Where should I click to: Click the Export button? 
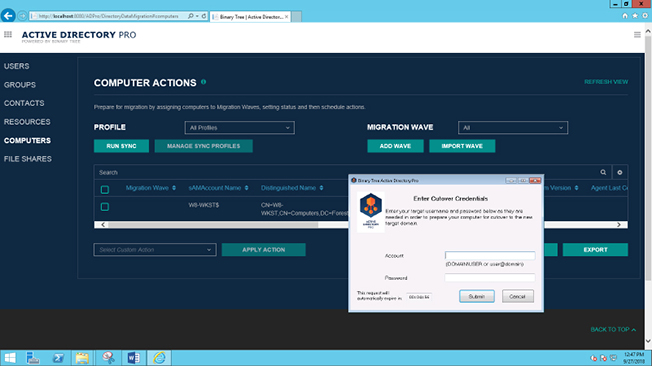click(x=595, y=250)
